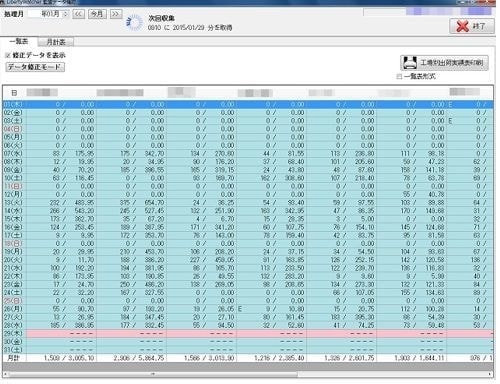Image resolution: width=500 pixels, height=384 pixels.
Task: Jump to current month 今月 button
Action: click(x=97, y=14)
